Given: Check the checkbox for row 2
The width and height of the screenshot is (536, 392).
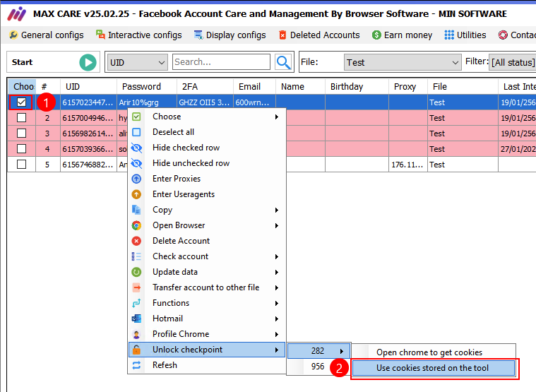Looking at the screenshot, I should [x=21, y=118].
